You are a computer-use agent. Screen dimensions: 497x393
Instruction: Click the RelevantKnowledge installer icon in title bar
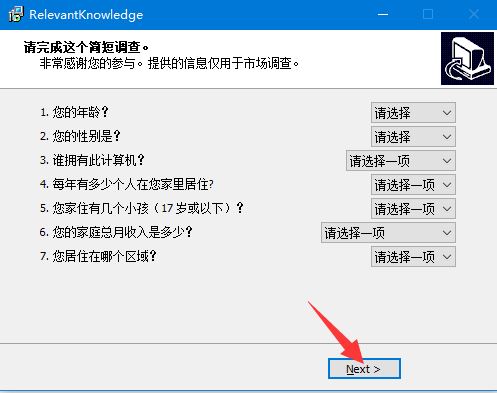click(x=16, y=14)
